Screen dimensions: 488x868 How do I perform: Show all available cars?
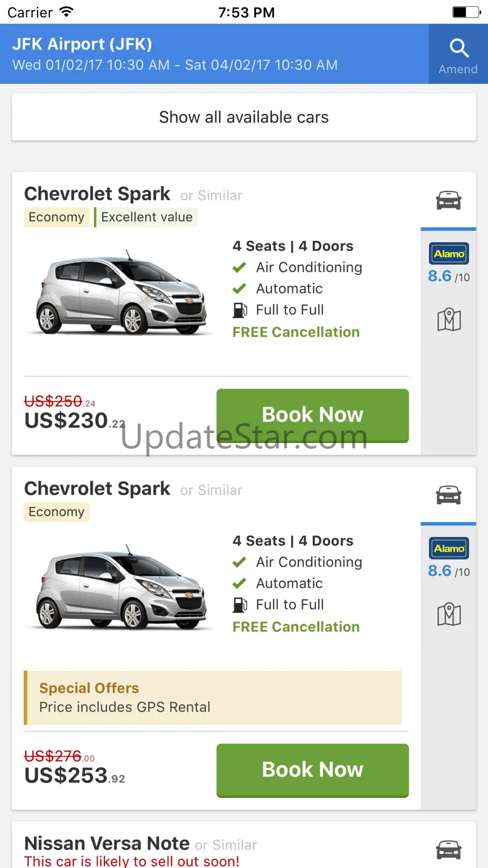click(244, 117)
